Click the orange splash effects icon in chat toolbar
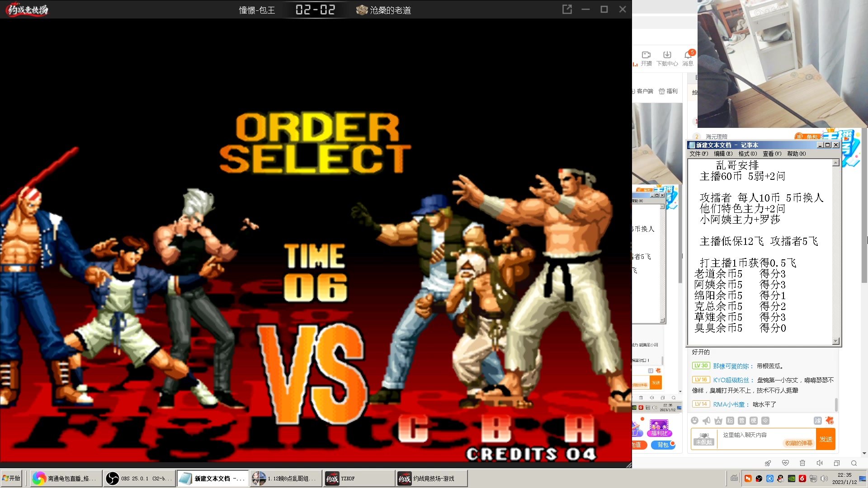Image resolution: width=868 pixels, height=488 pixels. coord(830,421)
